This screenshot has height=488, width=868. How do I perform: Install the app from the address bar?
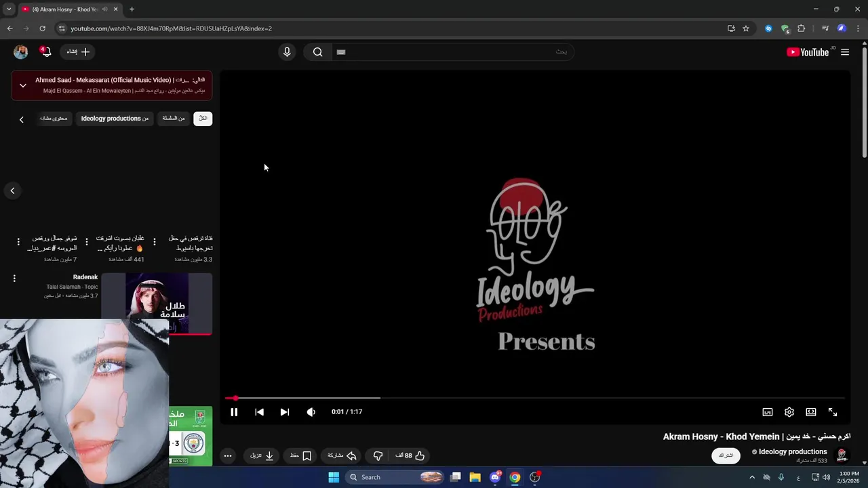(731, 28)
